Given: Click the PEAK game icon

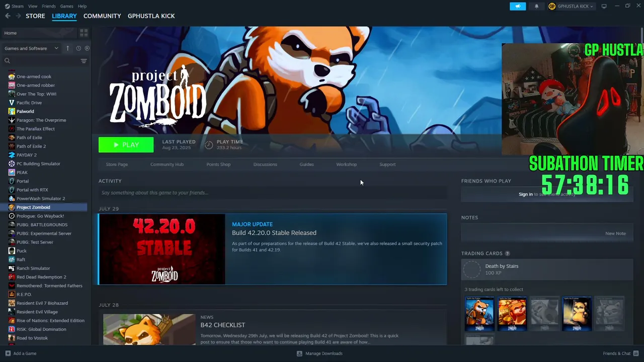Looking at the screenshot, I should coord(12,172).
